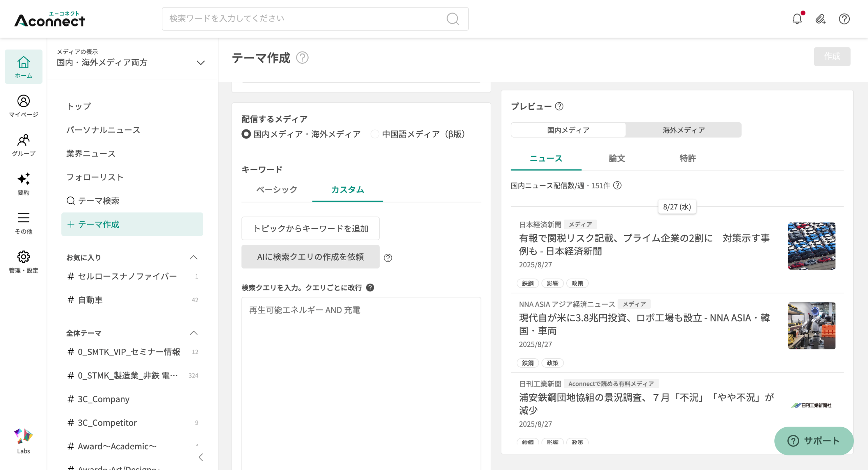Click トピックからキーワードを追加 button
The width and height of the screenshot is (868, 470).
[x=310, y=228]
